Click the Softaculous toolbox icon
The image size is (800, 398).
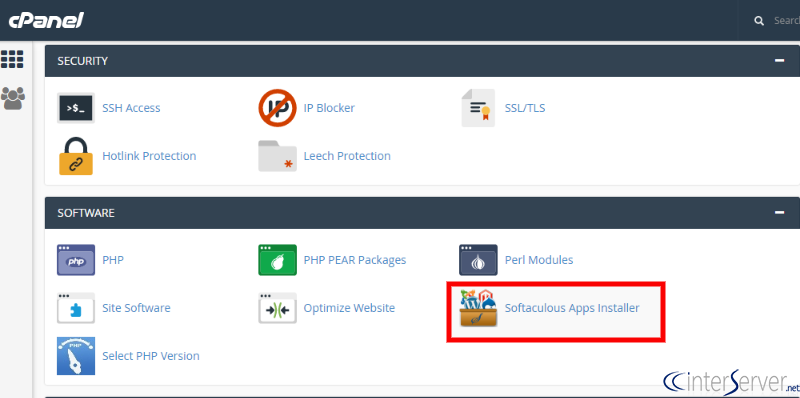tap(478, 308)
